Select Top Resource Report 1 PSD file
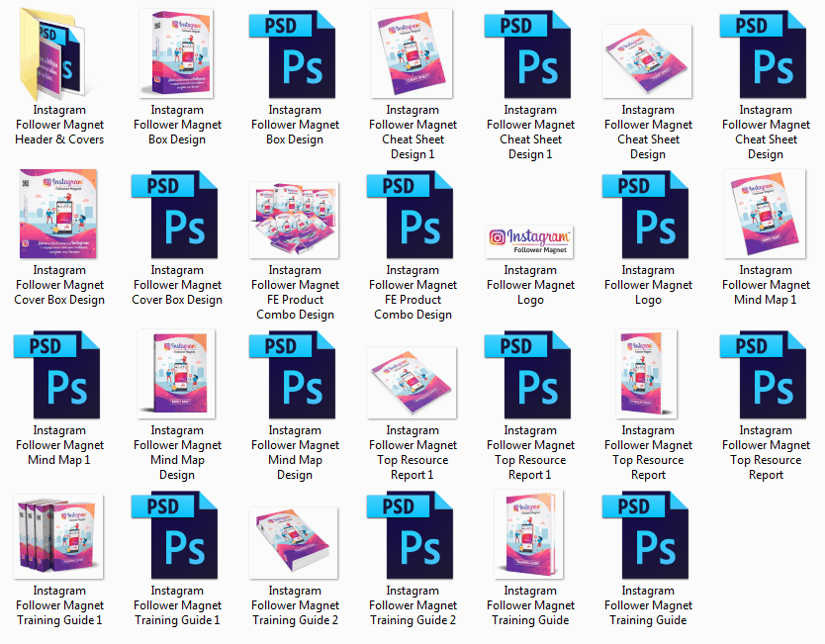The image size is (825, 644). pos(527,375)
